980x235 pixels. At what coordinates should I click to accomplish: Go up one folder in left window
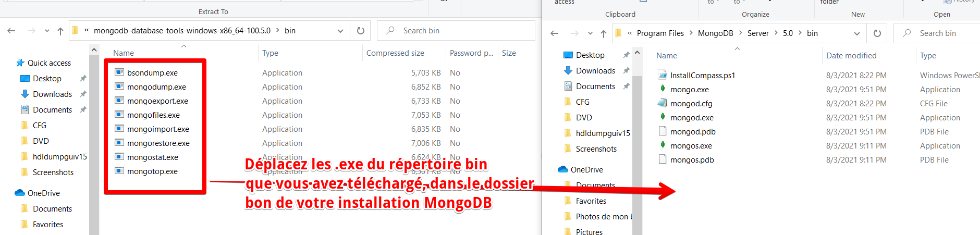click(x=60, y=31)
